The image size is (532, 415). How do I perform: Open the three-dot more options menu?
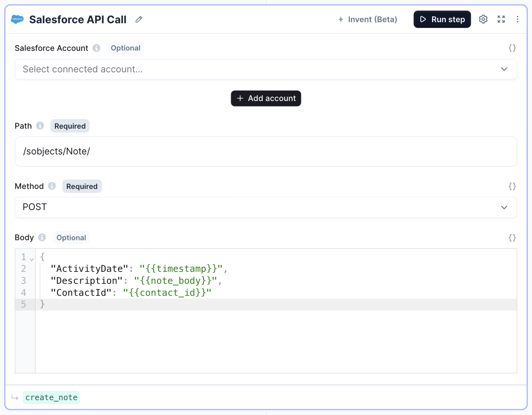point(517,19)
